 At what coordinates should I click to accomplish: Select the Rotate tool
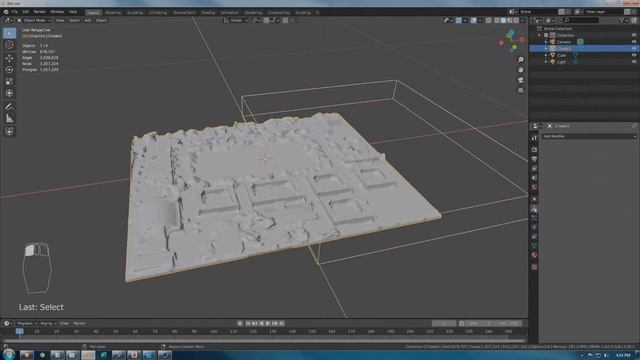click(x=9, y=70)
